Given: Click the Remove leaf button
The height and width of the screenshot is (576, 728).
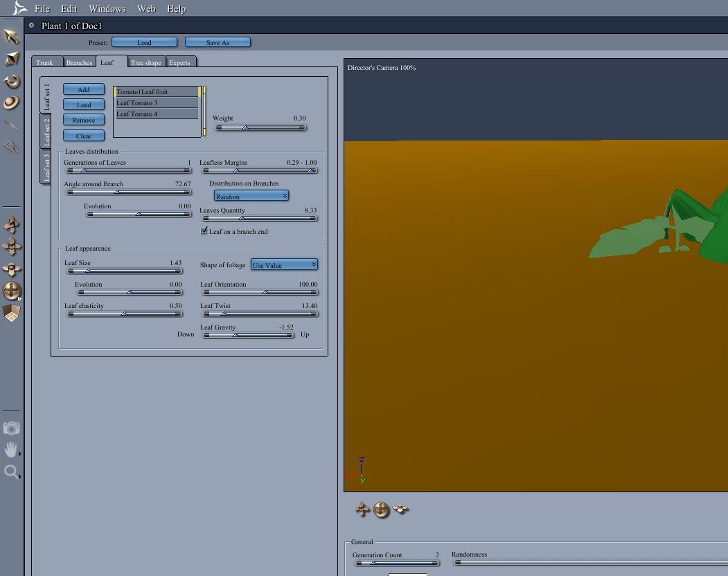Looking at the screenshot, I should [84, 120].
